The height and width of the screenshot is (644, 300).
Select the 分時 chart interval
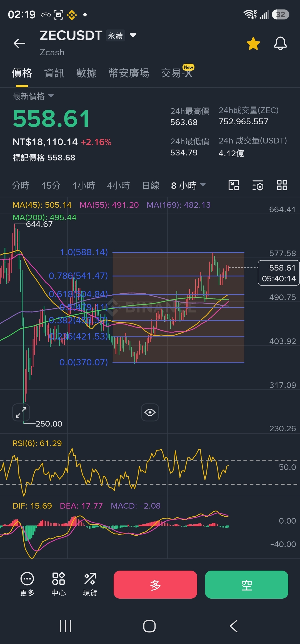[x=21, y=185]
